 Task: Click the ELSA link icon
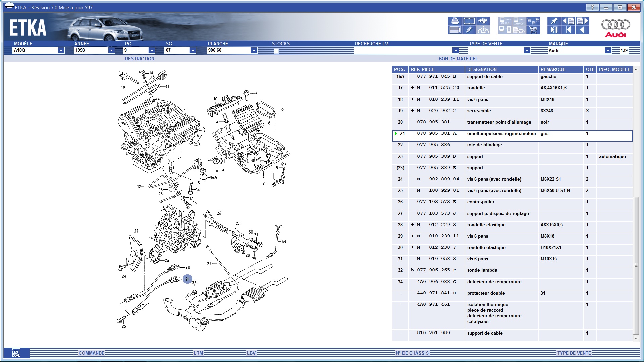click(505, 21)
